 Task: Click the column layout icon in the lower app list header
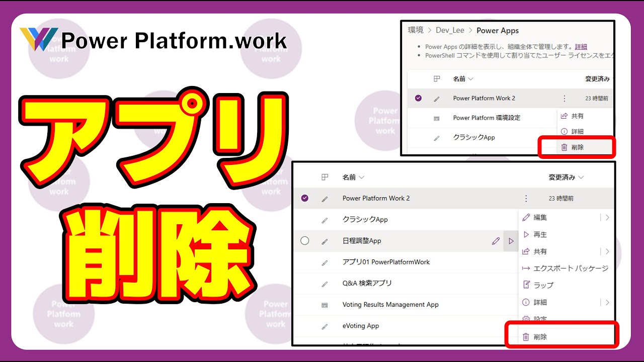[x=325, y=177]
